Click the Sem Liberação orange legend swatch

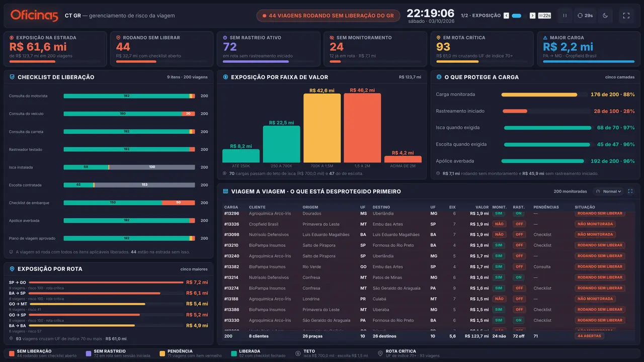click(12, 353)
